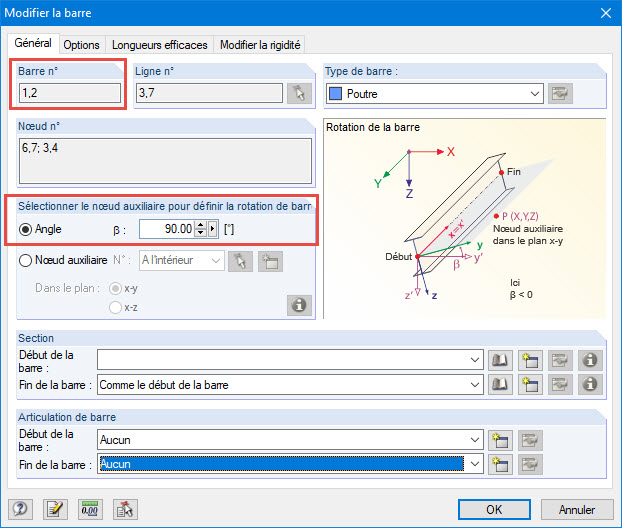Click the Annuler button

[577, 509]
